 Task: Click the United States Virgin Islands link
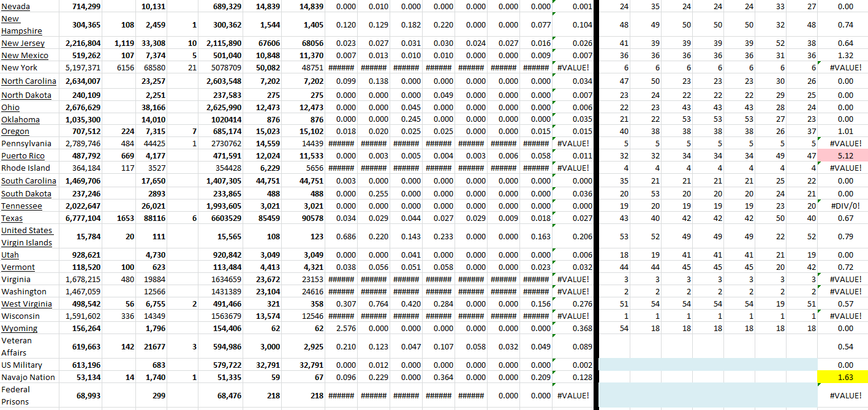pyautogui.click(x=27, y=236)
